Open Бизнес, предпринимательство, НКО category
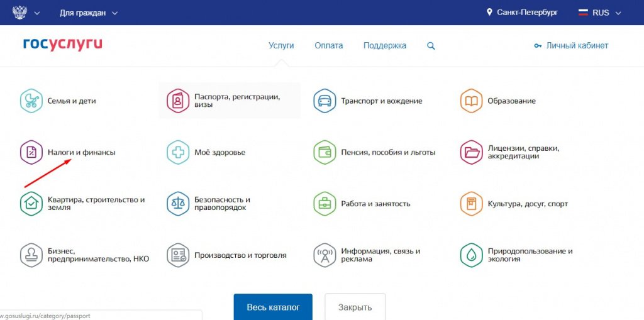Screen dimensions: 644x320 (98, 255)
